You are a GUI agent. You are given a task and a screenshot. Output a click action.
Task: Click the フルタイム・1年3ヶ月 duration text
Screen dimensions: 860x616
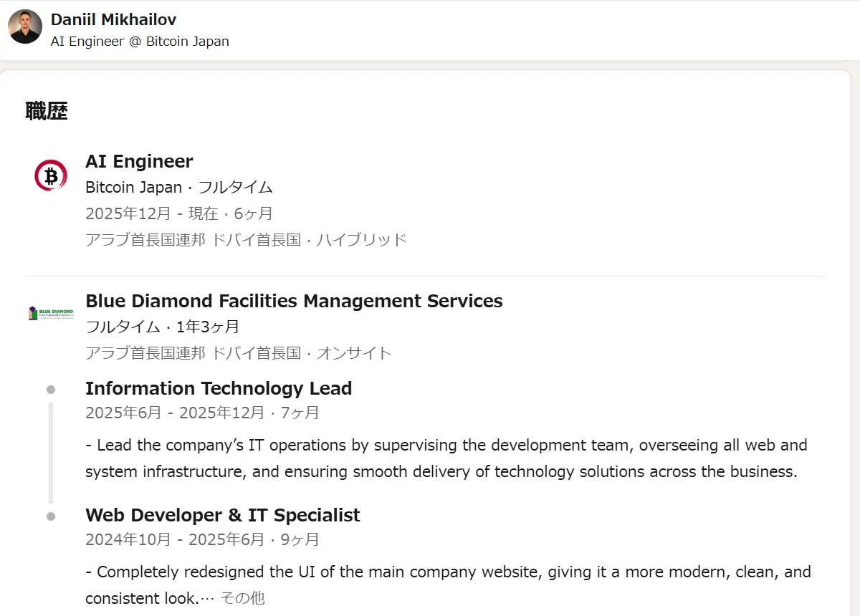[x=163, y=327]
